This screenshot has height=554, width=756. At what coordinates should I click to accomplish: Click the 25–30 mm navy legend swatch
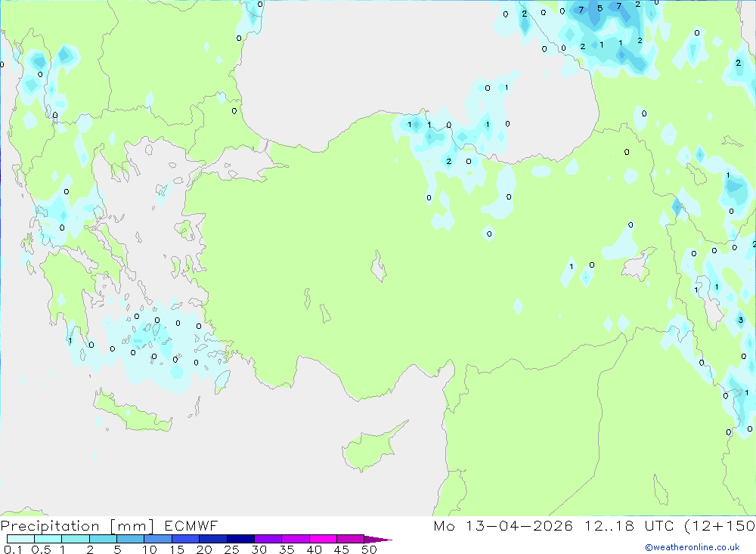coord(240,539)
